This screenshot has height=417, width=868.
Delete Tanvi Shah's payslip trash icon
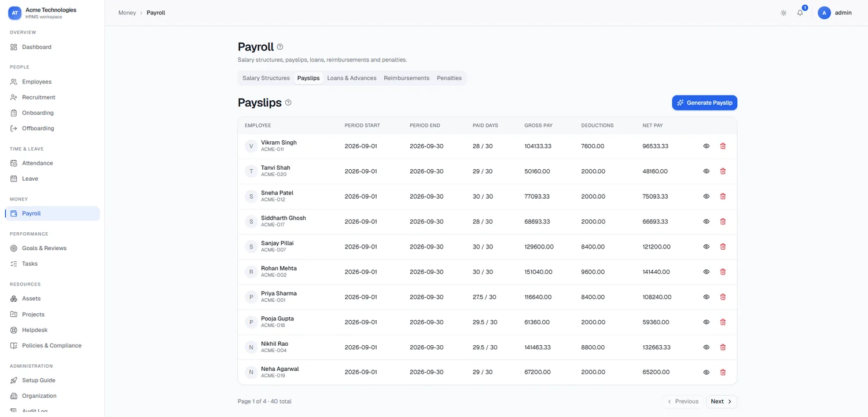click(723, 171)
